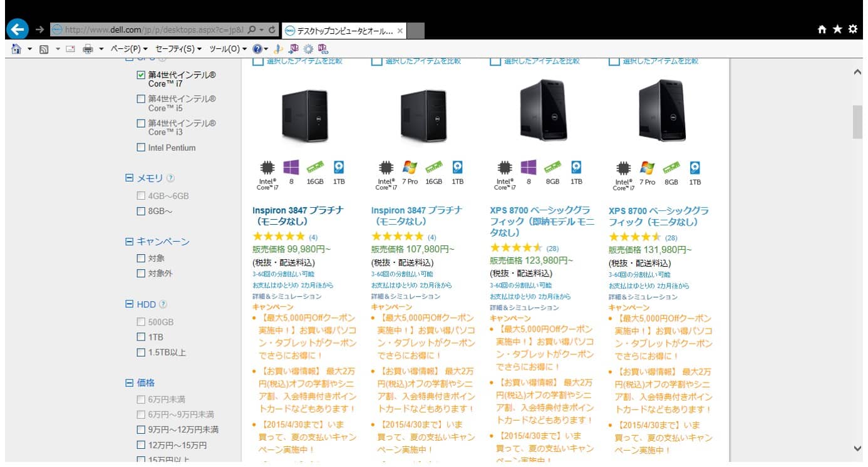Open browser Tools gear at top right
This screenshot has height=467, width=868.
(852, 29)
